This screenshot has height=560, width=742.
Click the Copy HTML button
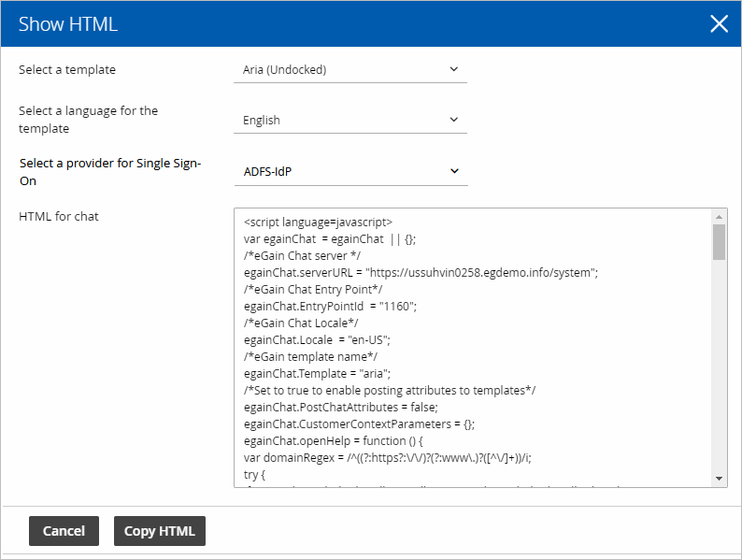coord(160,531)
